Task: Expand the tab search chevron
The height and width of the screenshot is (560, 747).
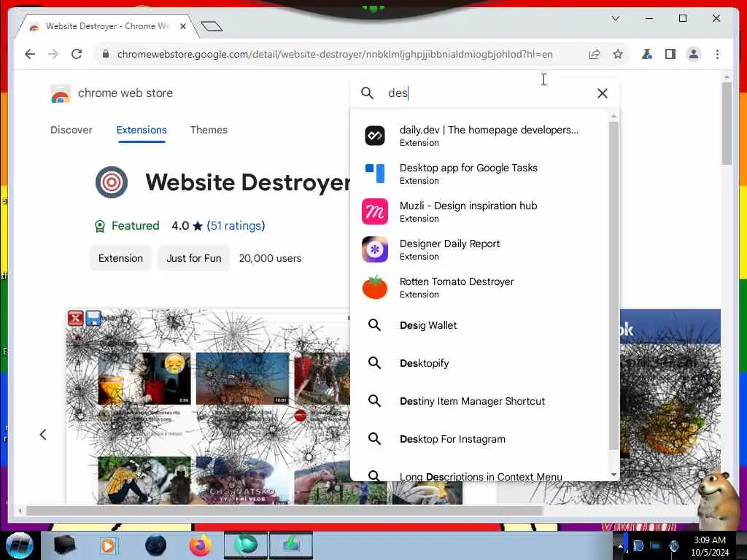Action: (616, 18)
